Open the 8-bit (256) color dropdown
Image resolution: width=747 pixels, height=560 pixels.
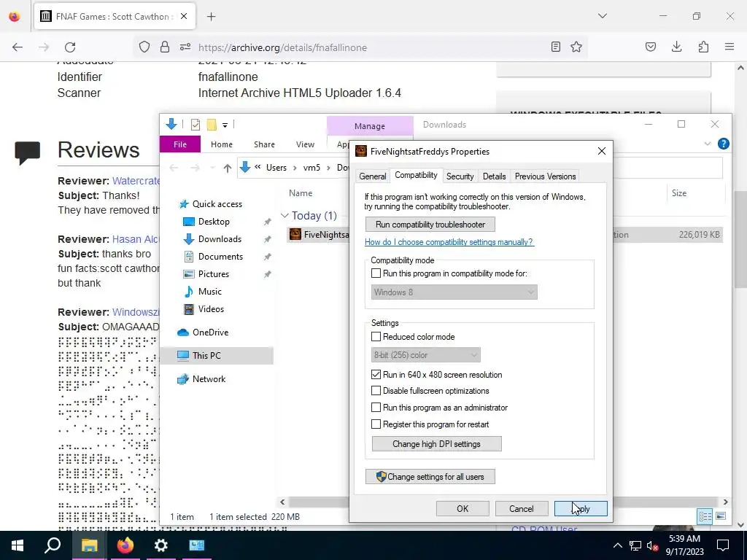coord(425,355)
